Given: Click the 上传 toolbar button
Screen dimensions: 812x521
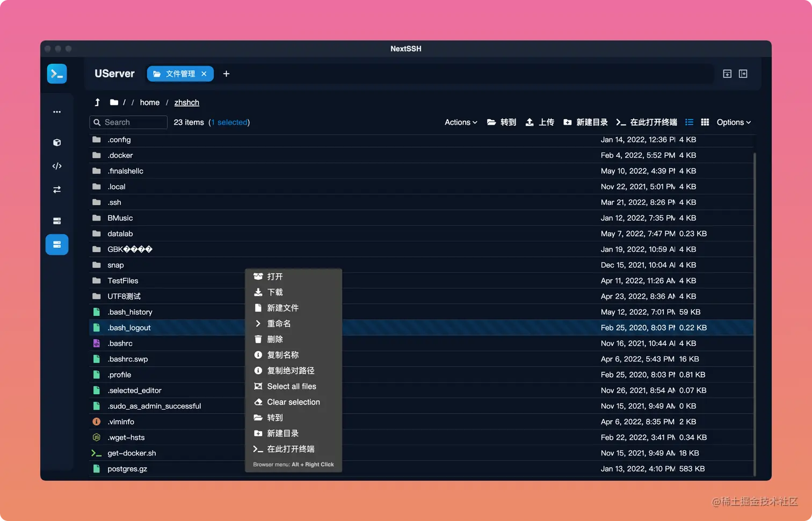Looking at the screenshot, I should [540, 122].
